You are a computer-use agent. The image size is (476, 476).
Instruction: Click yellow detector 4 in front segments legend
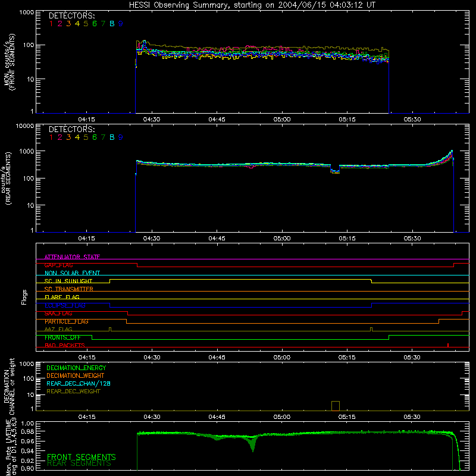(77, 24)
